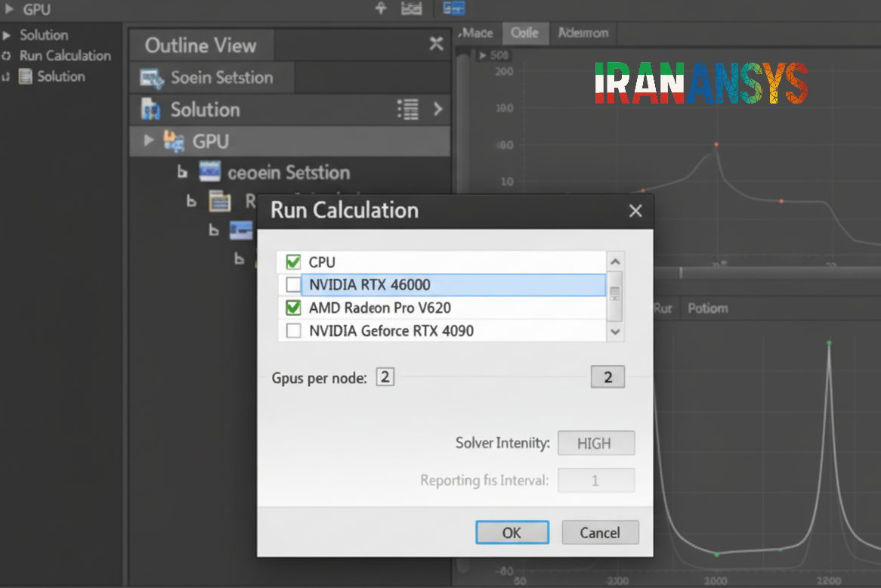Click the blue display icon in top toolbar
This screenshot has height=588, width=881.
coord(453,8)
